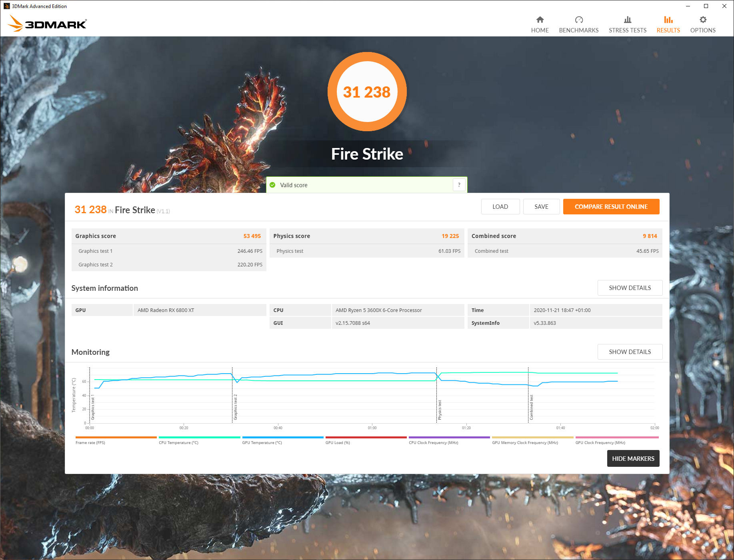Toggle GPU Temperature legend swatch
The image size is (734, 560).
pyautogui.click(x=283, y=438)
